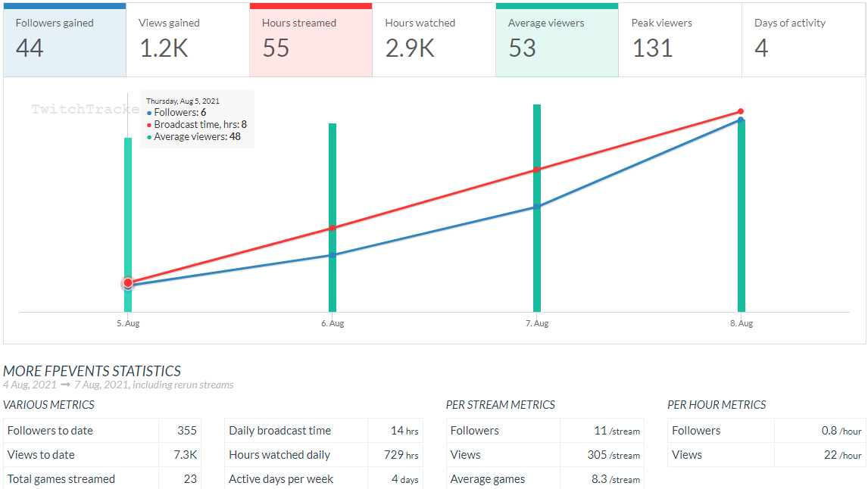Toggle the Hours streamed metric tile
This screenshot has height=489, width=868.
[311, 39]
